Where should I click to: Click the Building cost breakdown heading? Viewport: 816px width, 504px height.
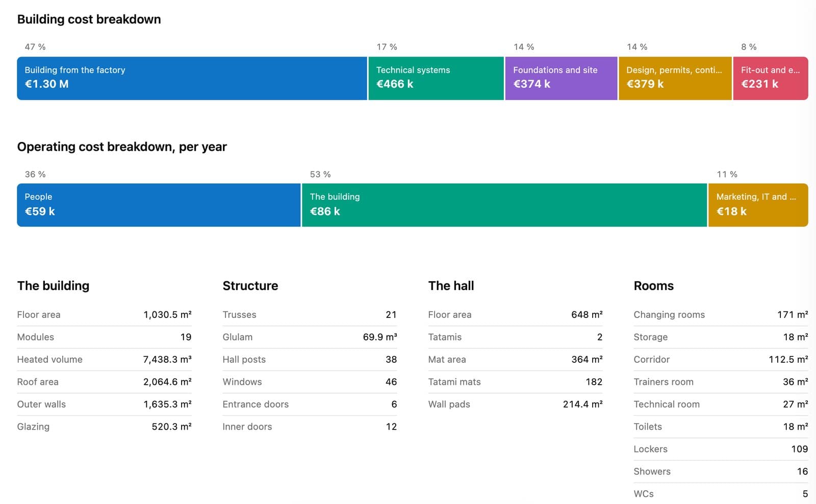[x=89, y=19]
